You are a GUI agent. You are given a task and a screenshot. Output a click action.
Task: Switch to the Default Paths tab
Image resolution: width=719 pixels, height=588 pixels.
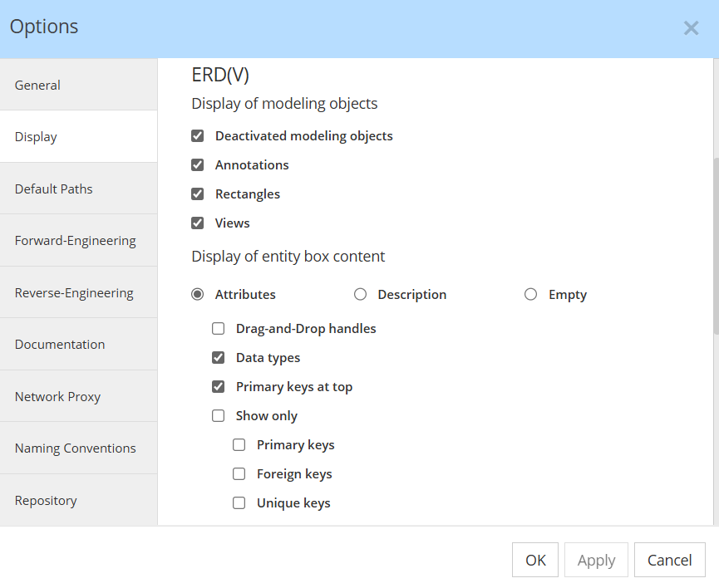coord(78,189)
